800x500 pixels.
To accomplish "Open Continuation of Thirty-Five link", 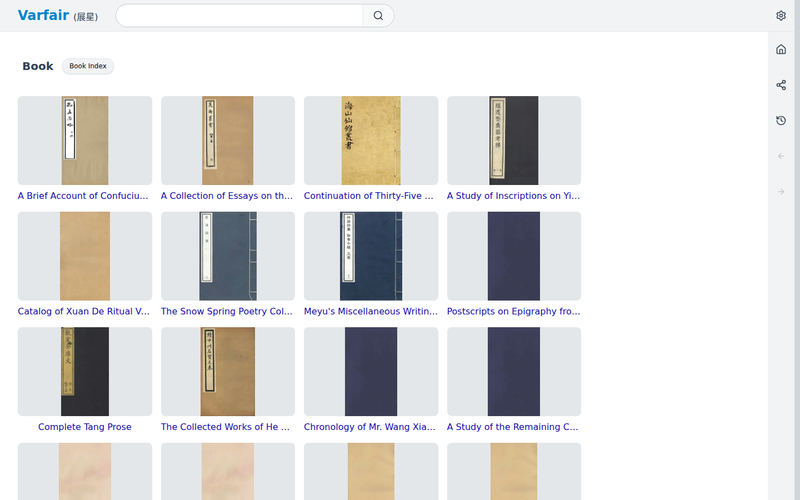I will pos(369,195).
